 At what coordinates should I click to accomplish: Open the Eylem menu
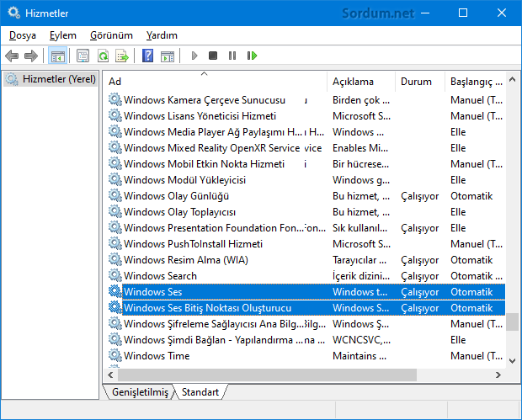pos(63,35)
